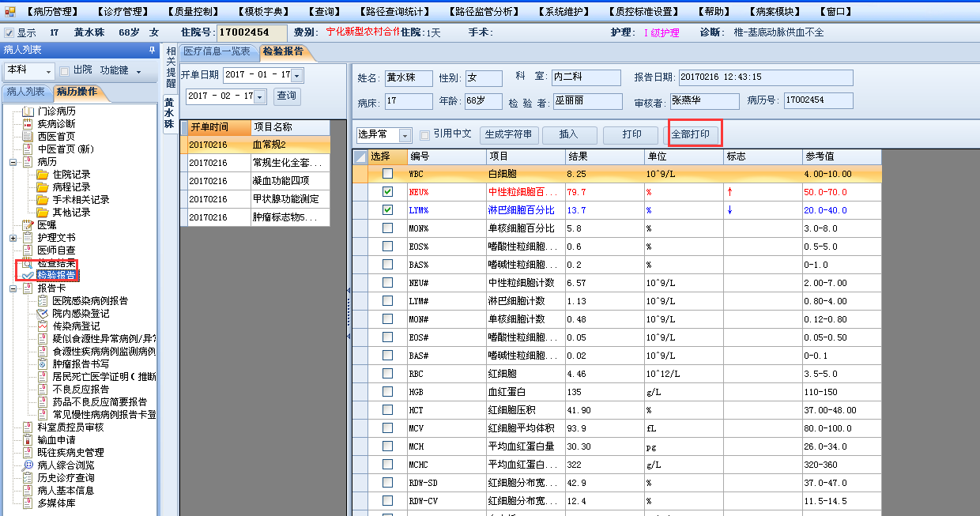Check the MON% row checkbox

pyautogui.click(x=387, y=228)
